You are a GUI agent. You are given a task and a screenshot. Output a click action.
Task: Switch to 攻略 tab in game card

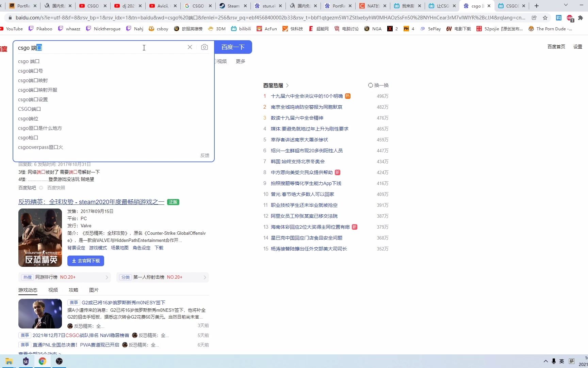click(73, 290)
